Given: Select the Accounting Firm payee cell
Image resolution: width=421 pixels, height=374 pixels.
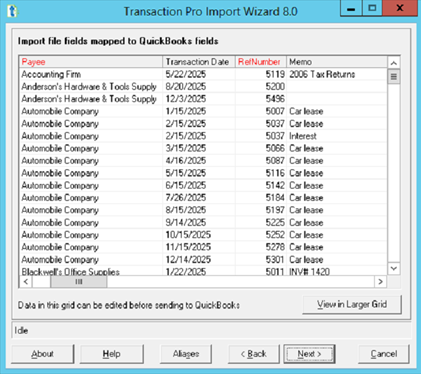Looking at the screenshot, I should (91, 74).
